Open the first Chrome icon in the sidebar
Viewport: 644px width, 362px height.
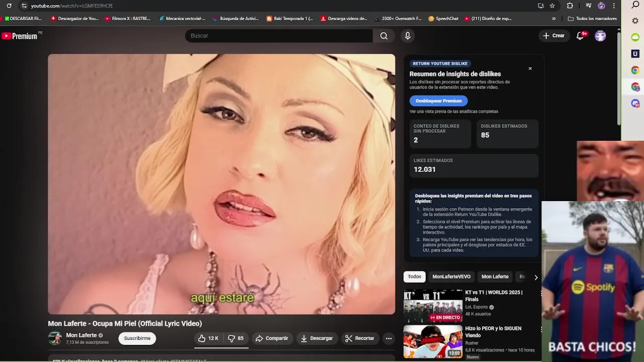[x=635, y=70]
